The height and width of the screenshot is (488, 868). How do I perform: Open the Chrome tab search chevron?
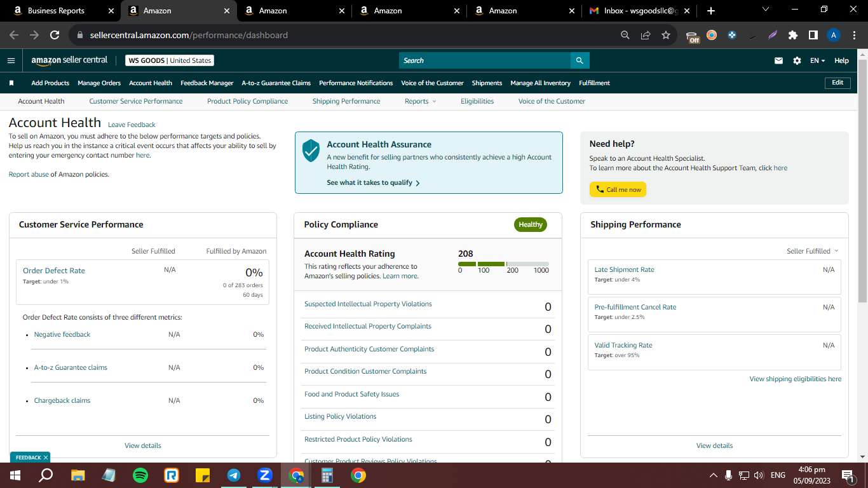tap(765, 10)
